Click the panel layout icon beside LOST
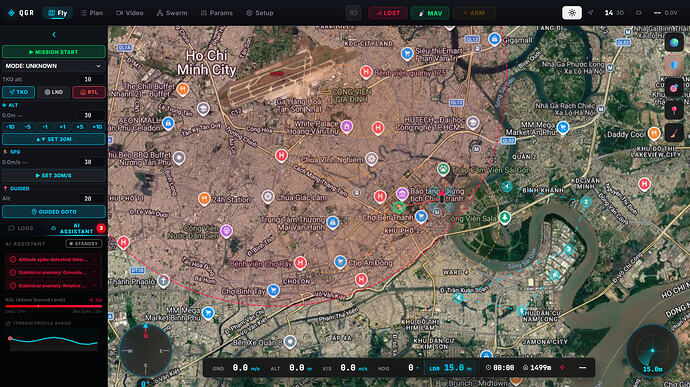This screenshot has height=387, width=690. point(353,13)
